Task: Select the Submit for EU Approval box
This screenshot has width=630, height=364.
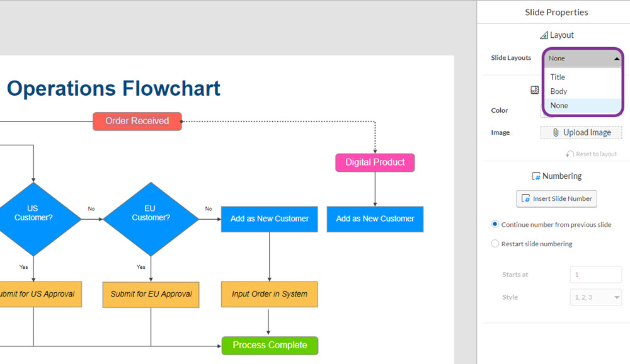Action: tap(151, 295)
